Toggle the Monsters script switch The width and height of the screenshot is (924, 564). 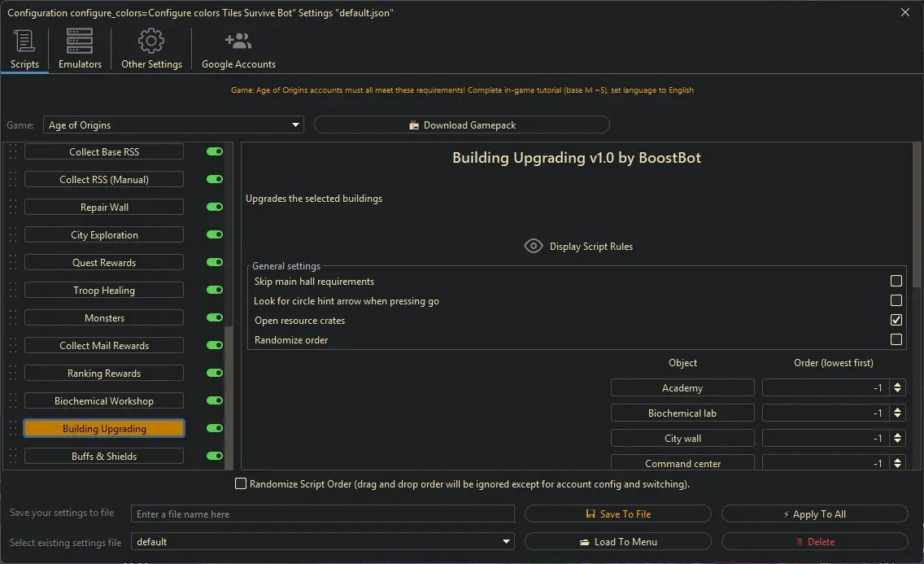[x=213, y=317]
